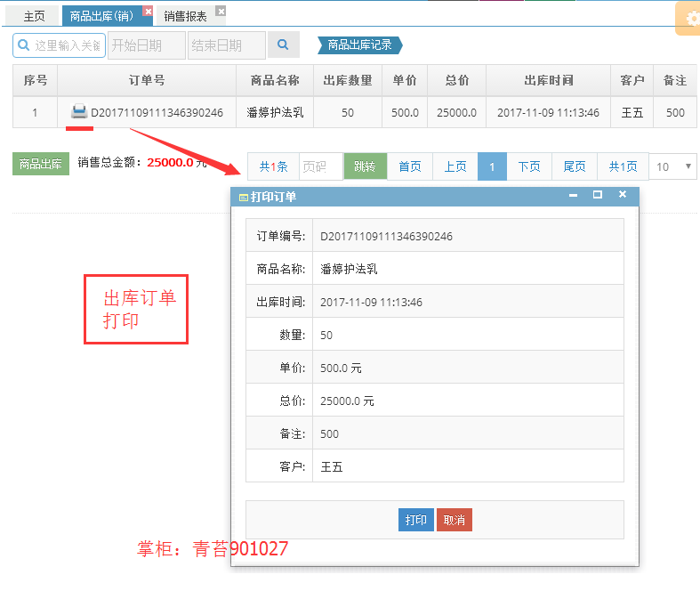Focus the keyword search input field
Image resolution: width=700 pixels, height=591 pixels.
[x=59, y=45]
